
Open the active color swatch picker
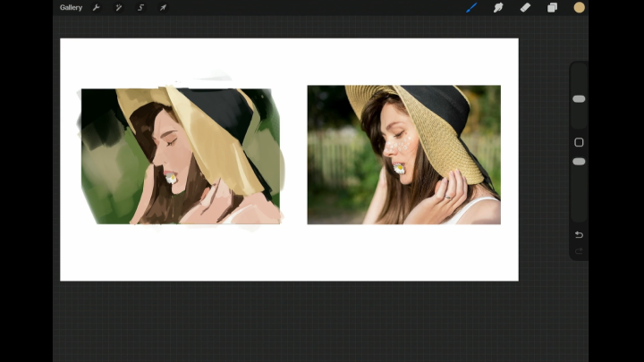pyautogui.click(x=579, y=7)
